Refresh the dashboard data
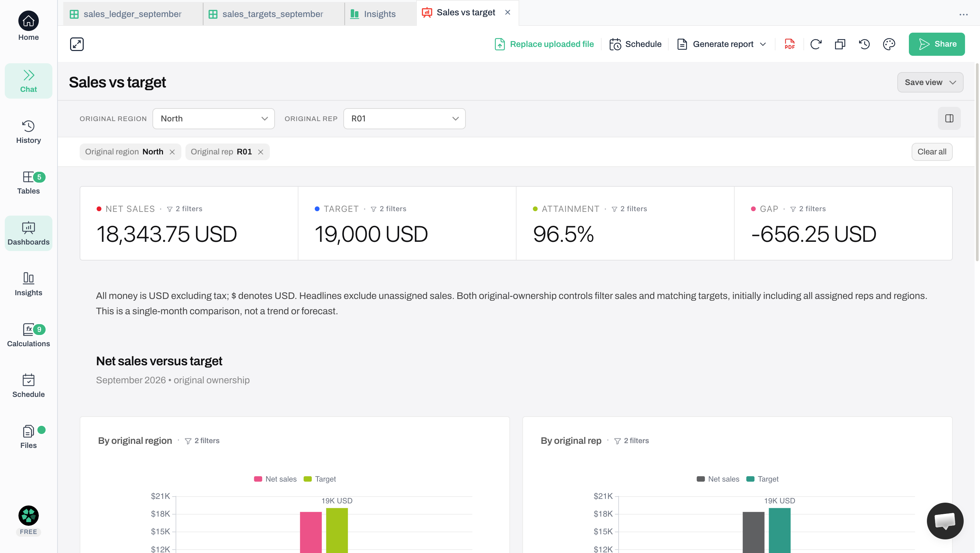980x553 pixels. (x=816, y=44)
